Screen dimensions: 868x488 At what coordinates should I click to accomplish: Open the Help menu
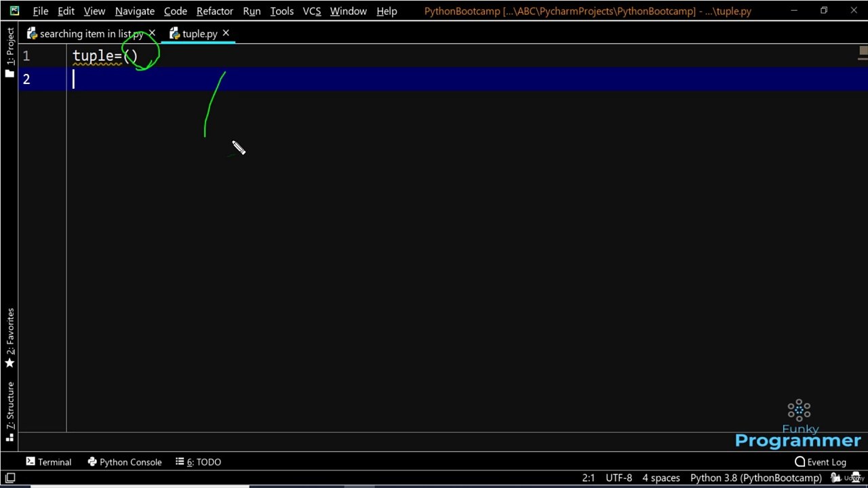[387, 12]
